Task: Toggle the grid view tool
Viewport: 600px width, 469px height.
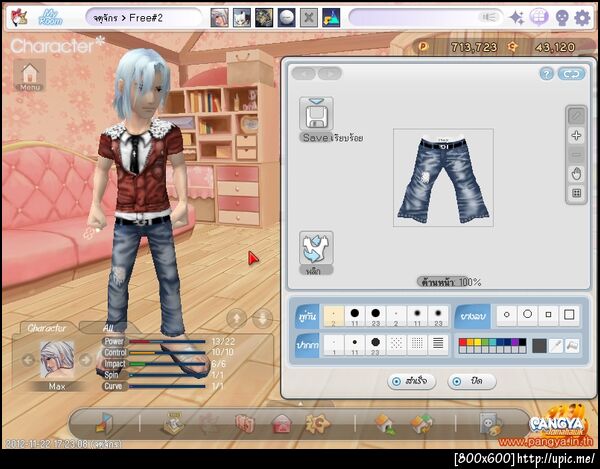Action: coord(576,193)
